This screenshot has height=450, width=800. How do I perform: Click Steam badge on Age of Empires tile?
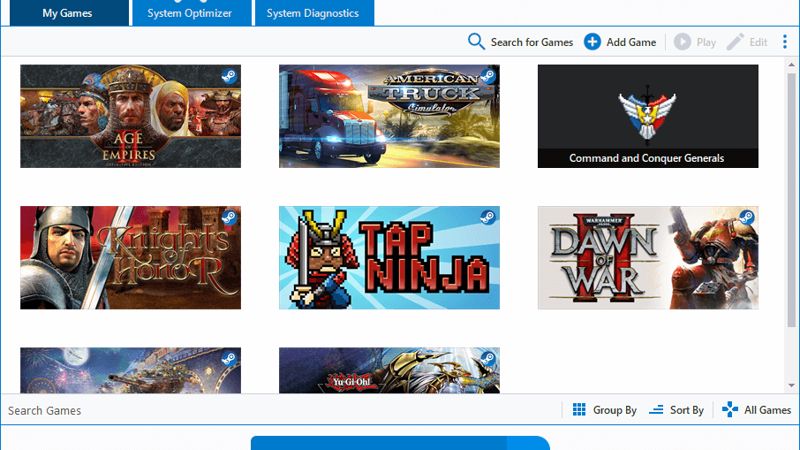point(229,77)
